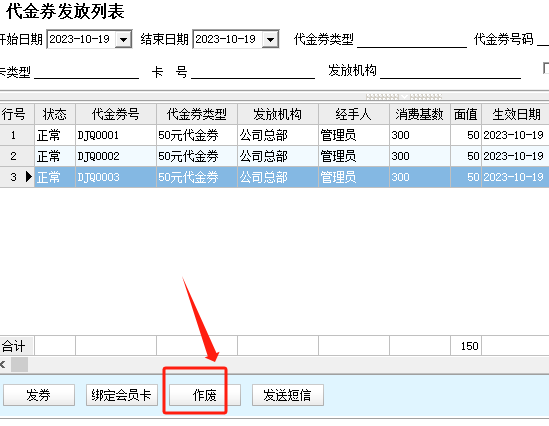Toggle the checkbox right of 发放机构
The height and width of the screenshot is (426, 549).
click(x=546, y=68)
